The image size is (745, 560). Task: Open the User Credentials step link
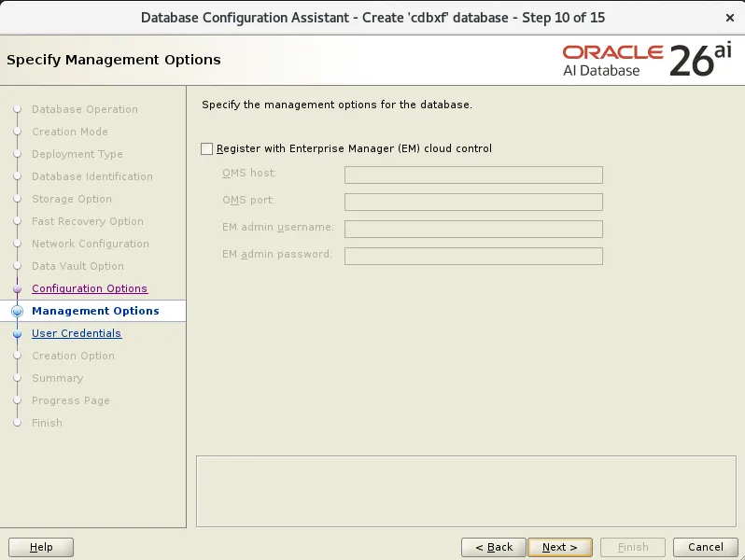point(77,333)
